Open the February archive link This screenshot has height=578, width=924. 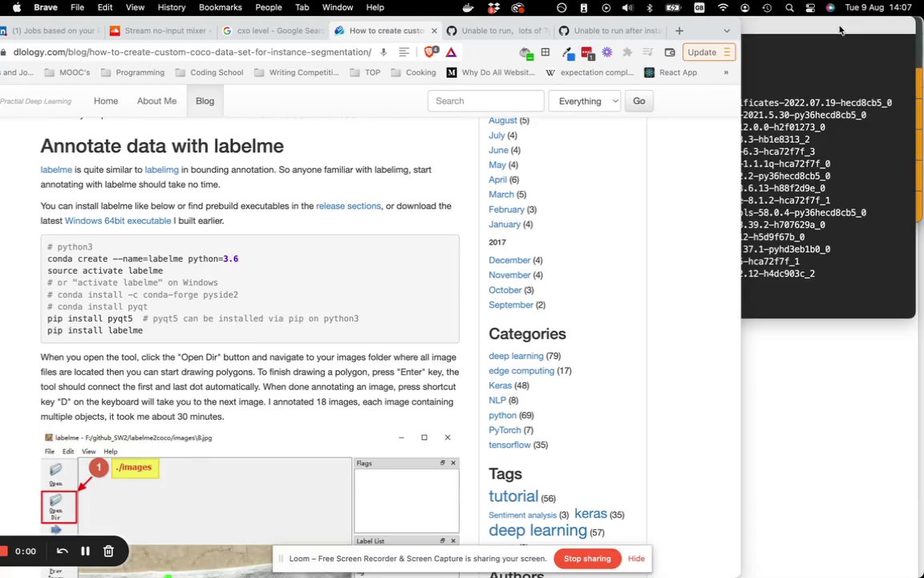(506, 210)
